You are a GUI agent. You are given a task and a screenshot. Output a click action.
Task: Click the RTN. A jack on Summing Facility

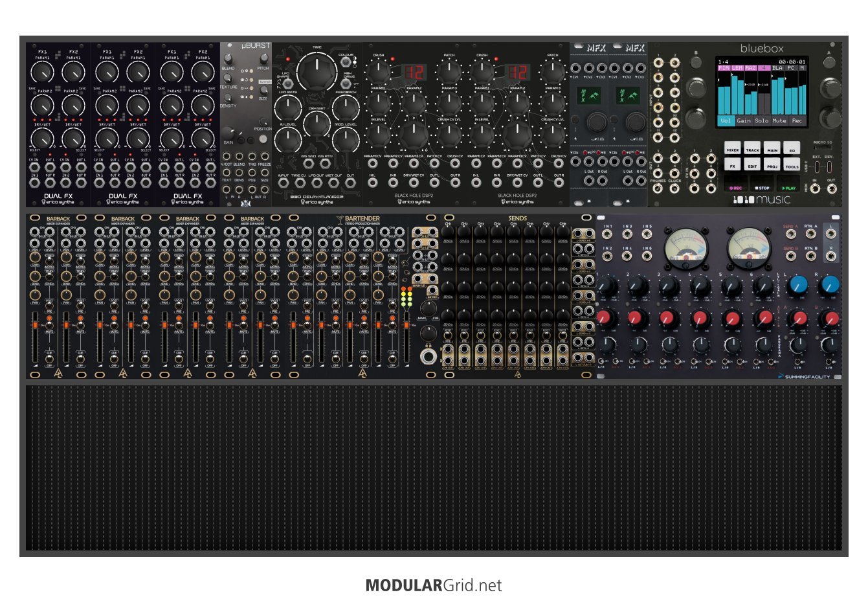coord(810,234)
